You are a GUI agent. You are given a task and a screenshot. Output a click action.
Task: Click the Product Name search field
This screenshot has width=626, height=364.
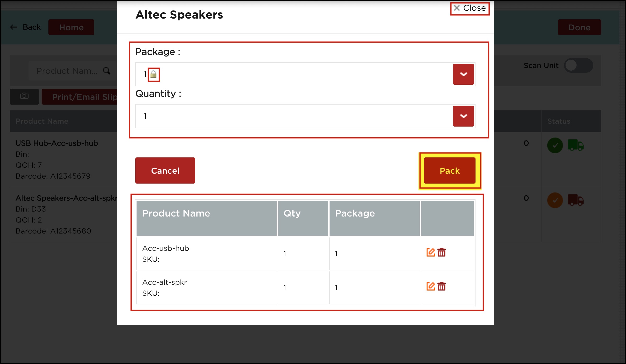67,71
